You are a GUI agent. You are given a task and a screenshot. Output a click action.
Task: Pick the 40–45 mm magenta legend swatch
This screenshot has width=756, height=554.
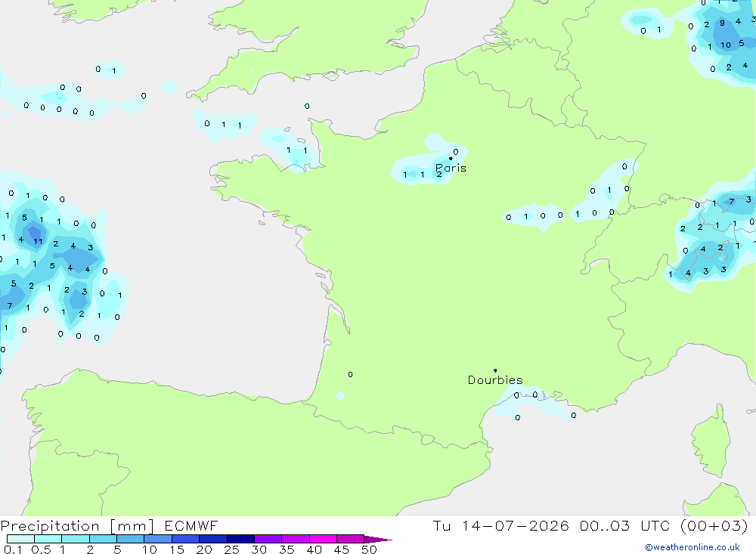pos(323,539)
